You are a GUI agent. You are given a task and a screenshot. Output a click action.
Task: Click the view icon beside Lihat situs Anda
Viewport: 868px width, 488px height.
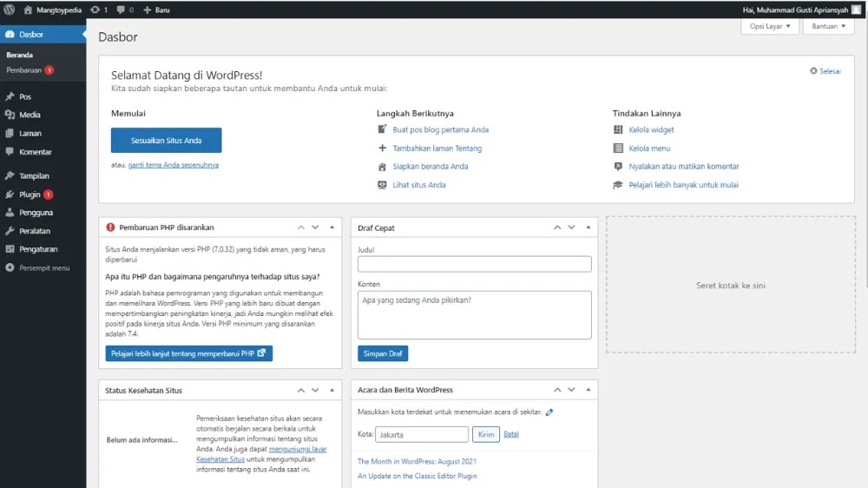pyautogui.click(x=382, y=184)
